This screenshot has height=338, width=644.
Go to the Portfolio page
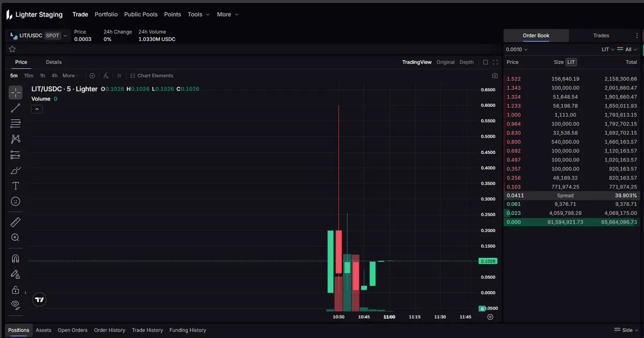[106, 15]
